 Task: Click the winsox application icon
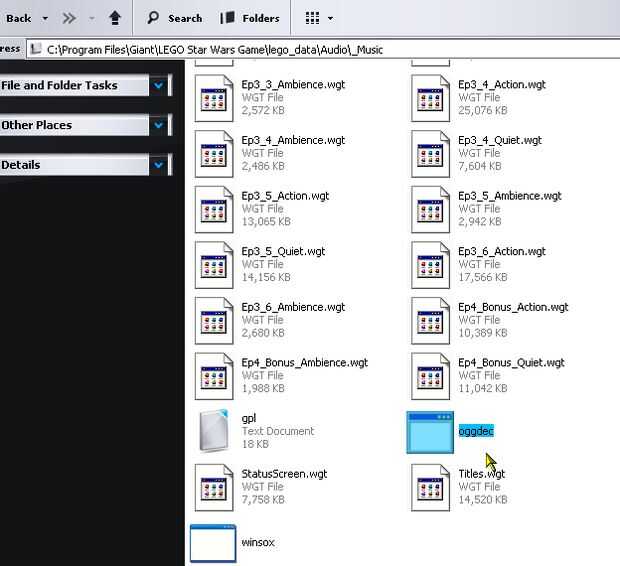pyautogui.click(x=213, y=543)
